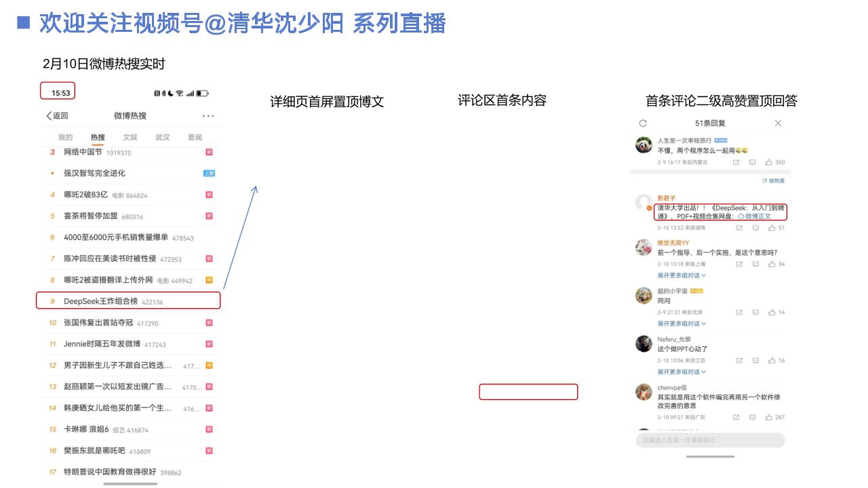Image resolution: width=868 pixels, height=488 pixels.
Task: Like Neferu_允黎's comment about PPT
Action: (x=772, y=361)
